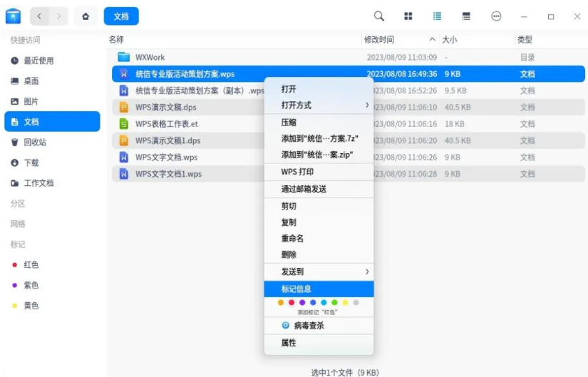Click icon of WPS演示文稿.dps
The width and height of the screenshot is (588, 377).
point(124,108)
